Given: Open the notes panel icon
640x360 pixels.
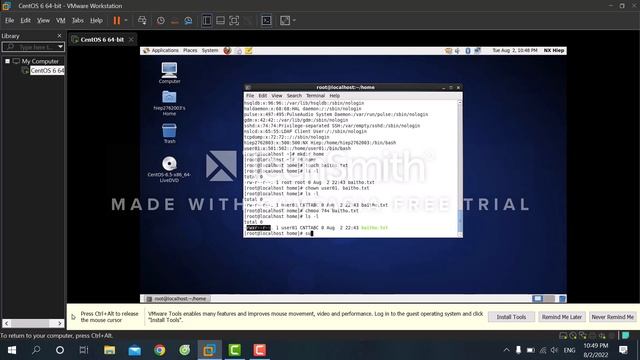Looking at the screenshot, I should pos(249,51).
